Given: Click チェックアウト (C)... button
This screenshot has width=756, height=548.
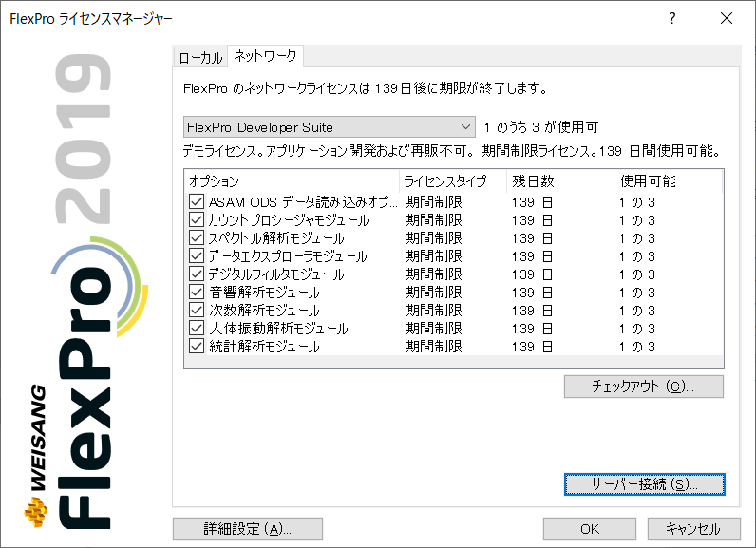Looking at the screenshot, I should click(644, 387).
